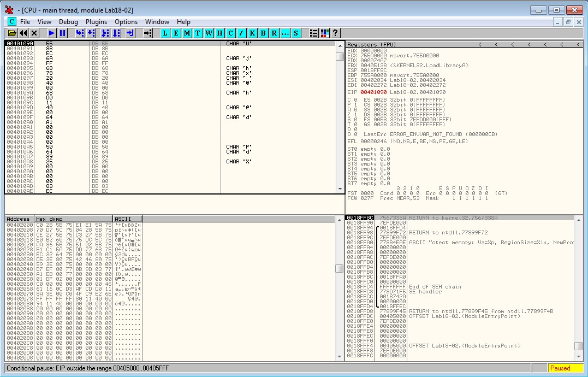Click the dump pane vertical scrollbar thumb
Viewport: 588px width, 377px height.
point(339,269)
